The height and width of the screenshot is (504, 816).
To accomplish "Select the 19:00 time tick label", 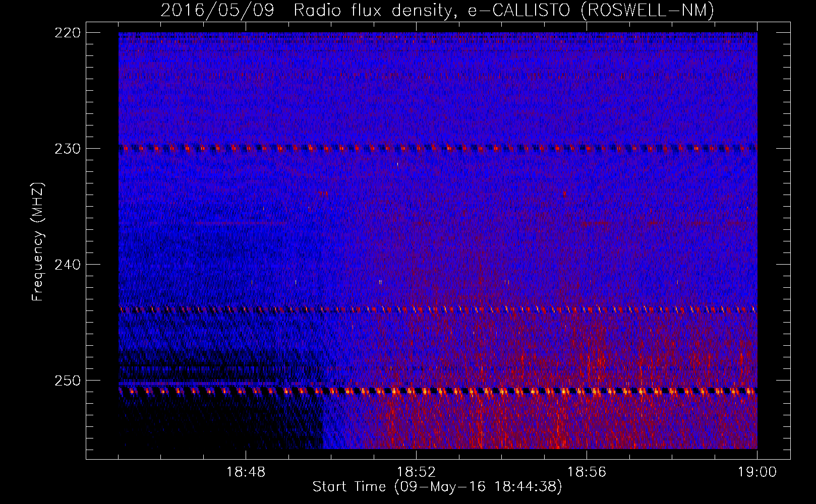I will [756, 472].
